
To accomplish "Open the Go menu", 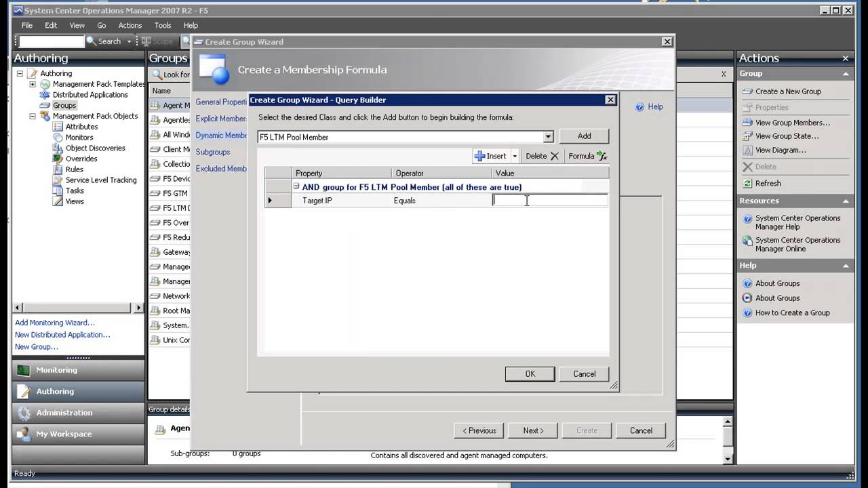I will click(x=102, y=25).
